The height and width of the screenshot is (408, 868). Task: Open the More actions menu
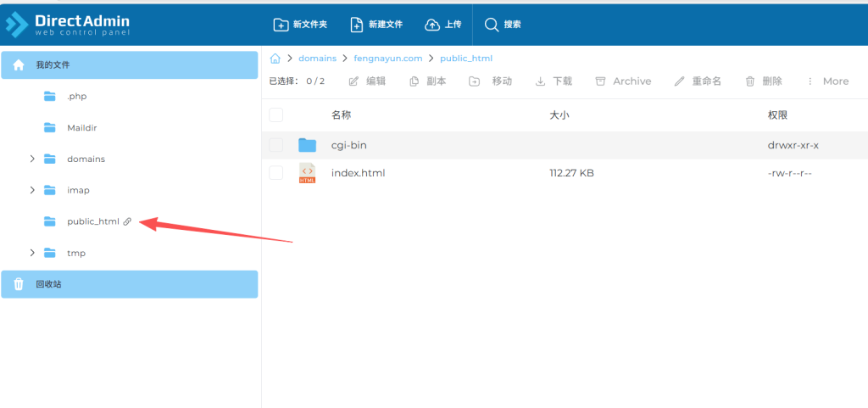tap(826, 81)
